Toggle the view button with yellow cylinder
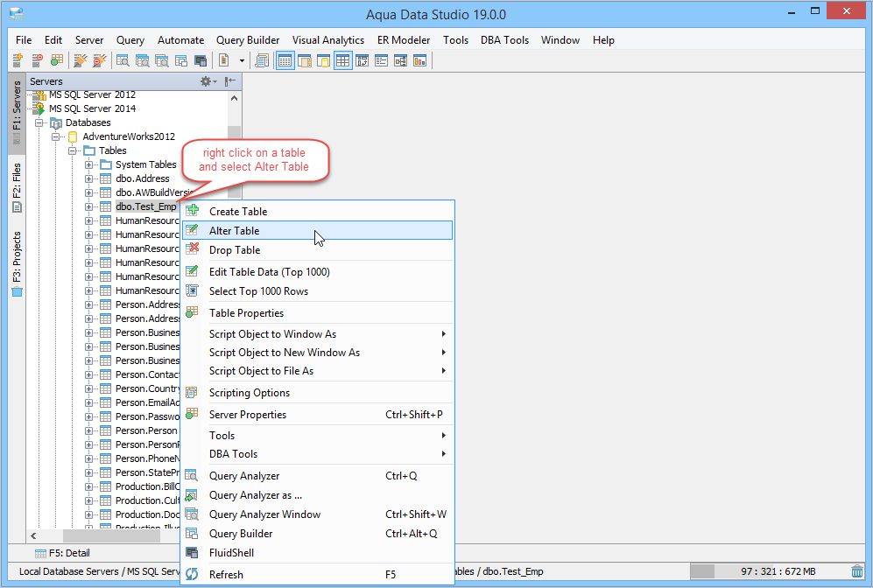This screenshot has width=873, height=588. (323, 60)
